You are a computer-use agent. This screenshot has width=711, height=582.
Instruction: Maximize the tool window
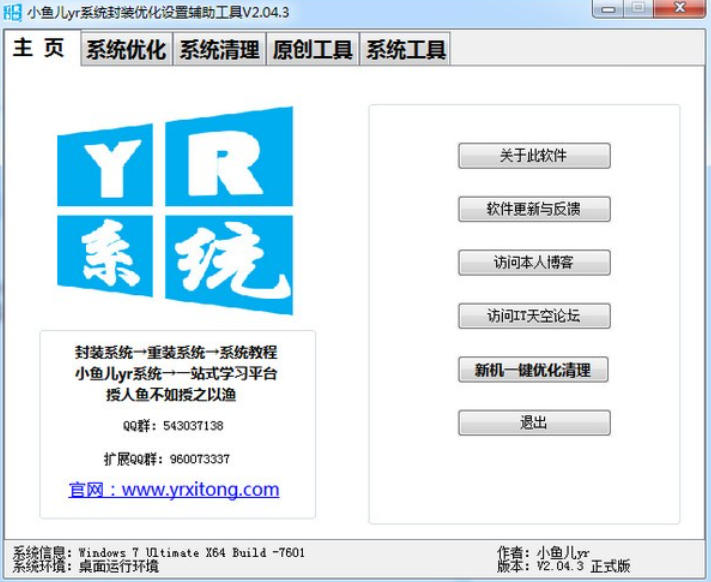(637, 9)
